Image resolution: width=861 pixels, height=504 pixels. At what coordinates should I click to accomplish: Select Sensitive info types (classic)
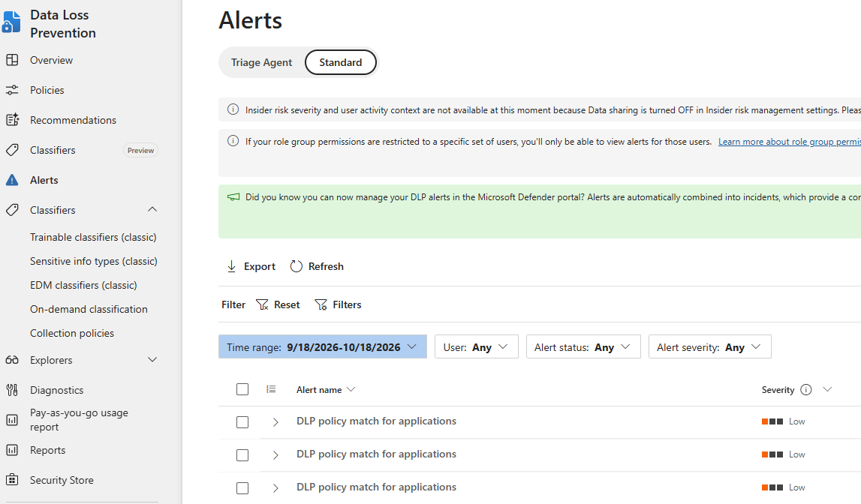(x=94, y=261)
